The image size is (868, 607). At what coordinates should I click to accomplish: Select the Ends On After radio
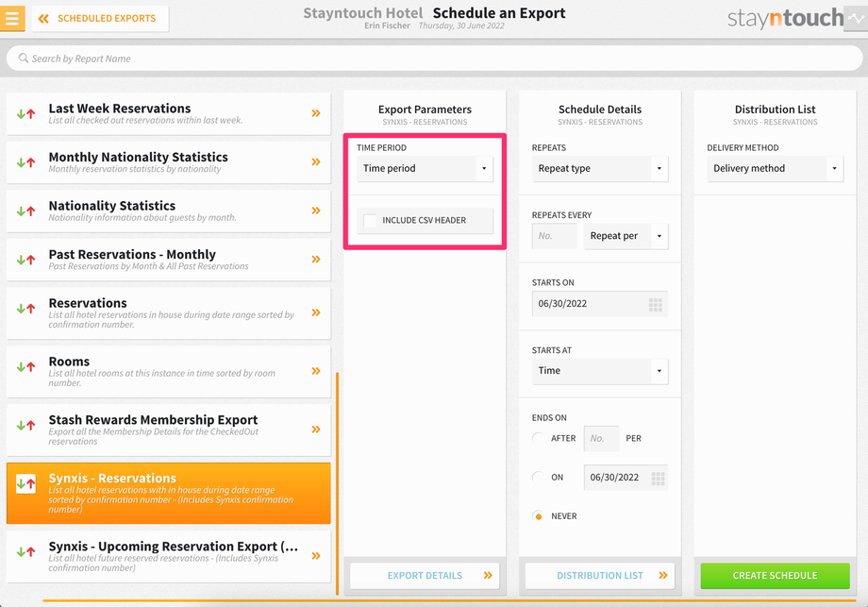[538, 439]
